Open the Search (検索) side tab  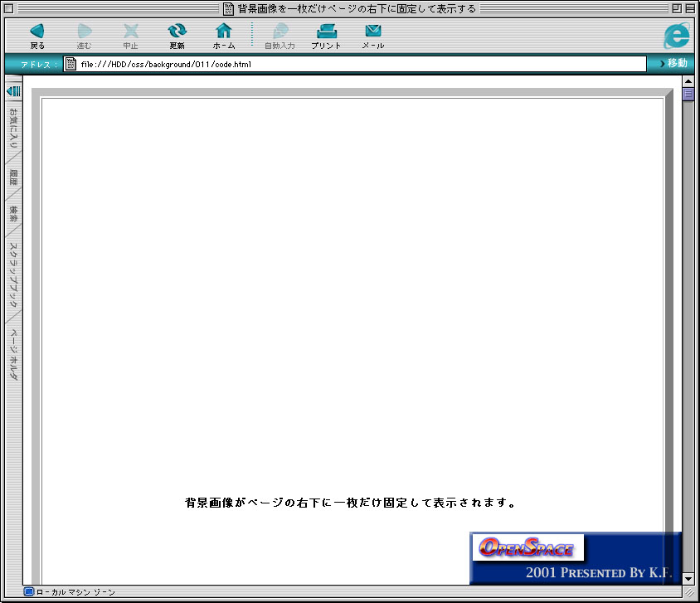point(13,214)
